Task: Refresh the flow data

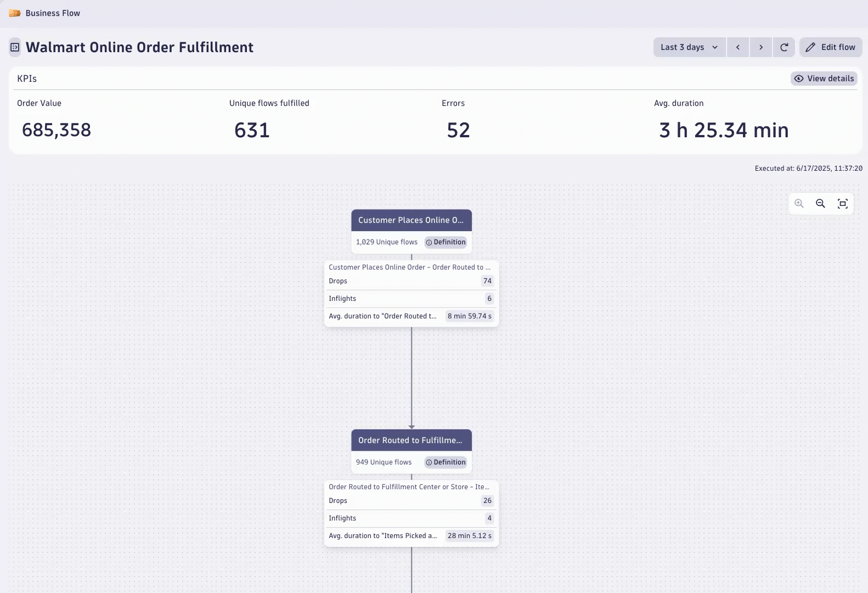Action: click(784, 47)
